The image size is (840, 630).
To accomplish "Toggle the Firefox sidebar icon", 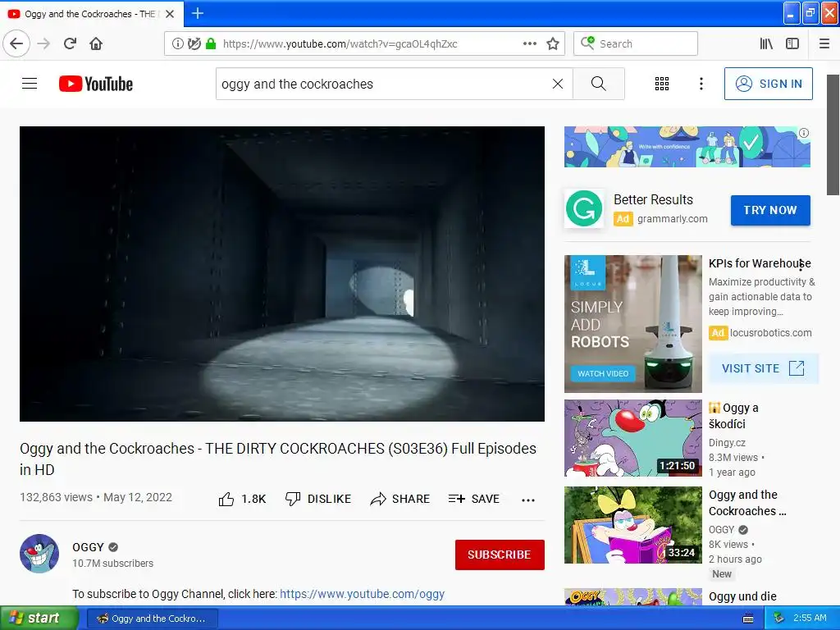I will (x=792, y=44).
